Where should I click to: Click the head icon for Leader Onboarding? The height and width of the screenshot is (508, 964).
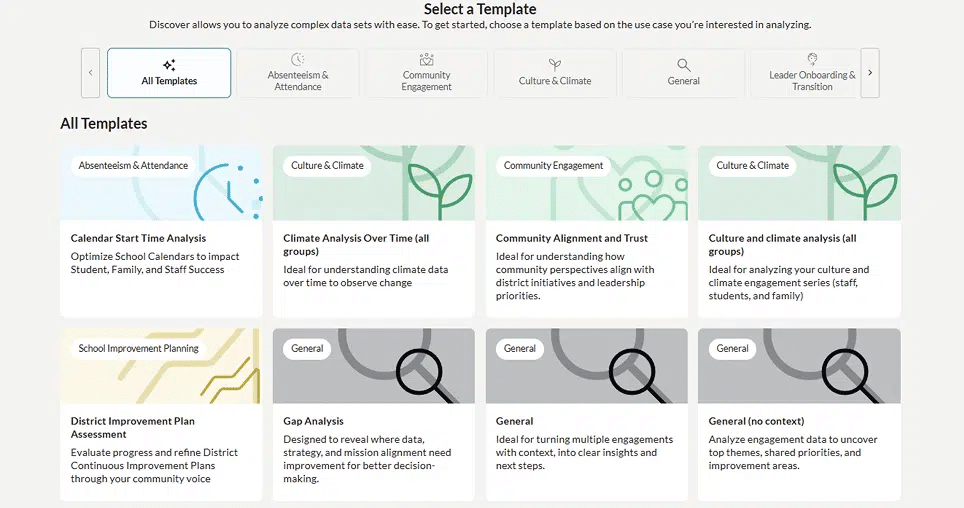click(x=812, y=60)
